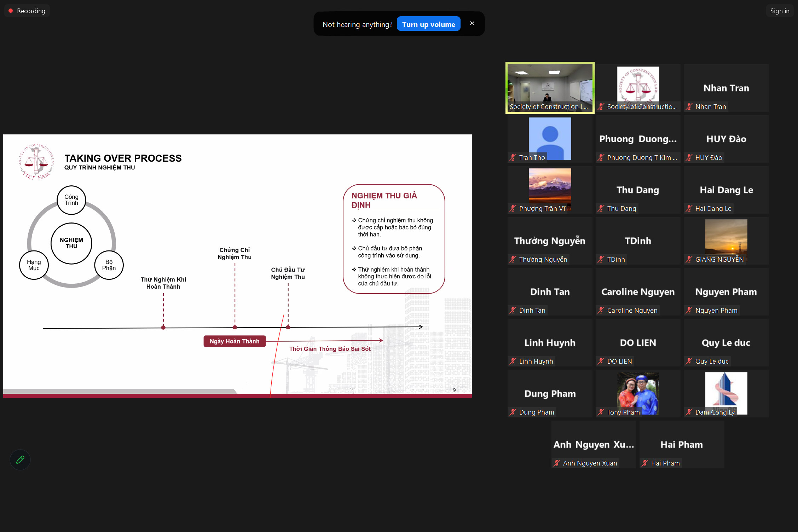Click the shared Taking Over Process slide
Image resolution: width=798 pixels, height=532 pixels.
pyautogui.click(x=237, y=266)
